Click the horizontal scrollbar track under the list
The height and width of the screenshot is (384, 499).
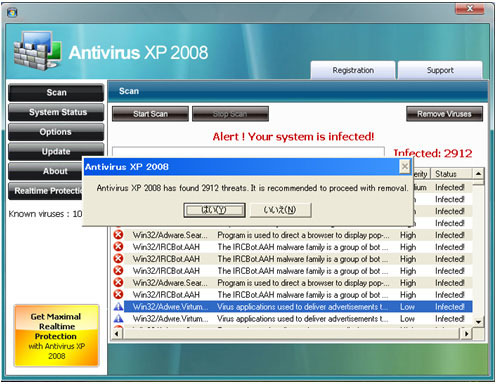point(292,334)
